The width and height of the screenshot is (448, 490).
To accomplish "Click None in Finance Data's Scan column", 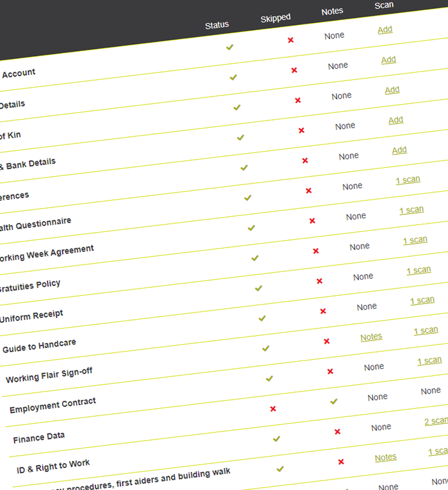I will (x=430, y=391).
